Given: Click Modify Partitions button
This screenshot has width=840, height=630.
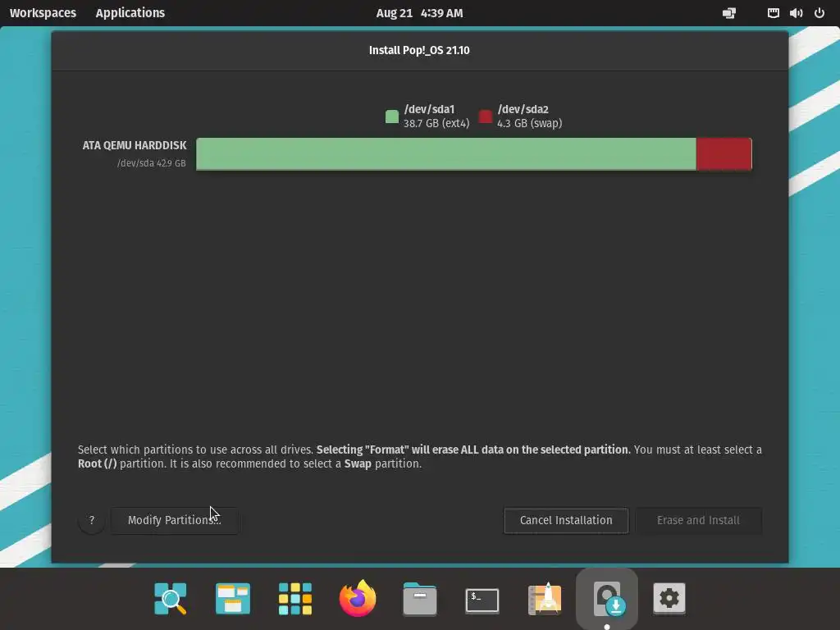Looking at the screenshot, I should [175, 520].
